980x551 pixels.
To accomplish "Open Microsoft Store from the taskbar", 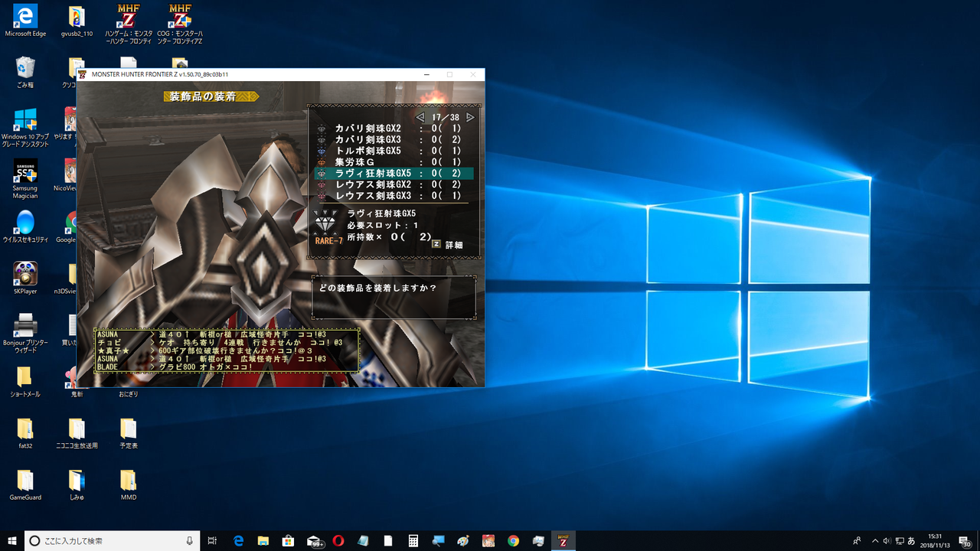I will pos(289,541).
